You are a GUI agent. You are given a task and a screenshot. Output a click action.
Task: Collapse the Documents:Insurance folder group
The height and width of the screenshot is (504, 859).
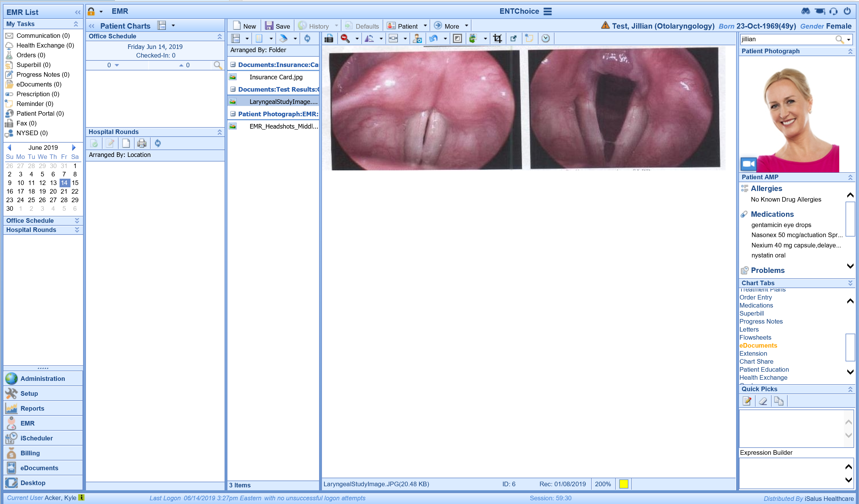pos(233,64)
